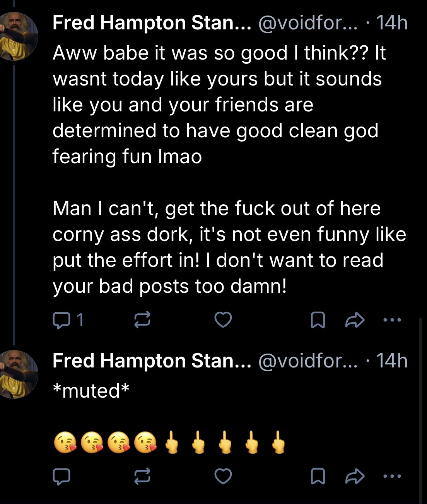Open the 14h timestamp on the first post
The height and width of the screenshot is (504, 427).
tap(392, 23)
